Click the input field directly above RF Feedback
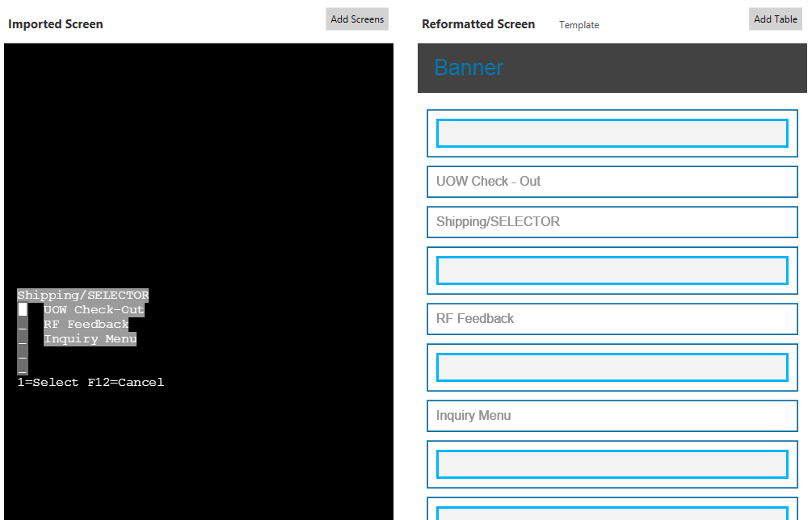812x520 pixels. [612, 270]
